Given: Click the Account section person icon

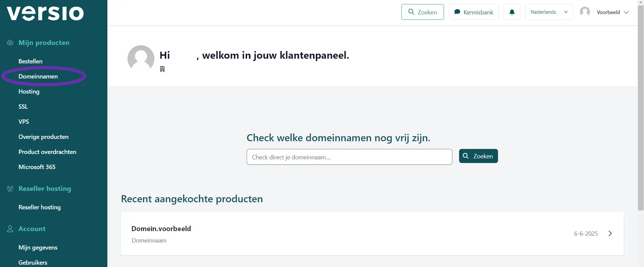Looking at the screenshot, I should pos(10,229).
